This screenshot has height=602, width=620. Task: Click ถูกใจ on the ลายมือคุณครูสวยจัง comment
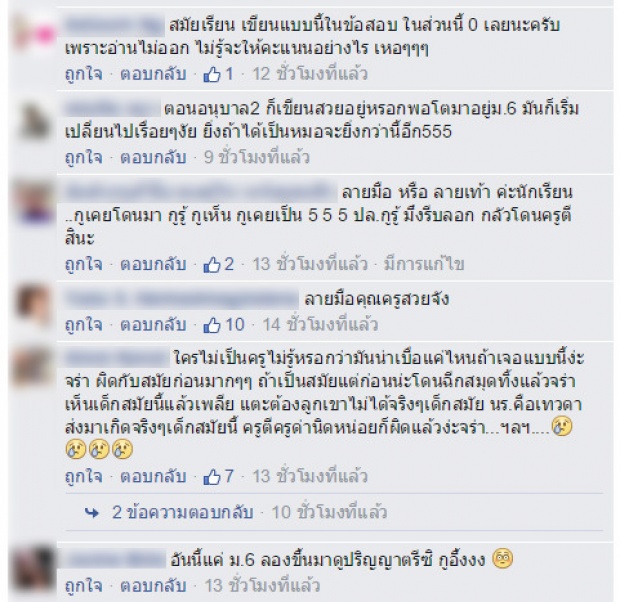pyautogui.click(x=84, y=325)
